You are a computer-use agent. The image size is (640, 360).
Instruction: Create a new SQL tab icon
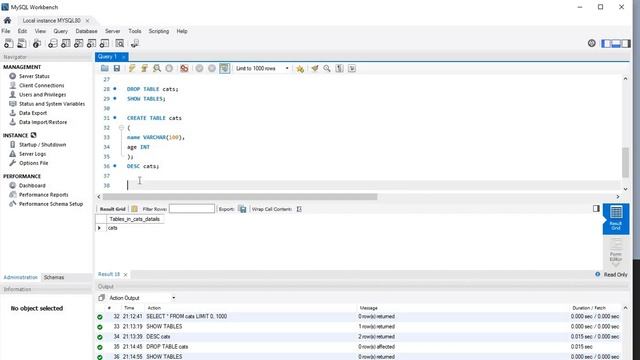click(x=8, y=43)
